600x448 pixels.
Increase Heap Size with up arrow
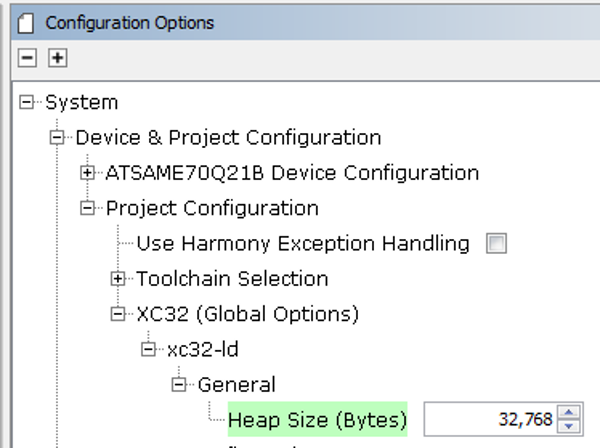point(569,412)
